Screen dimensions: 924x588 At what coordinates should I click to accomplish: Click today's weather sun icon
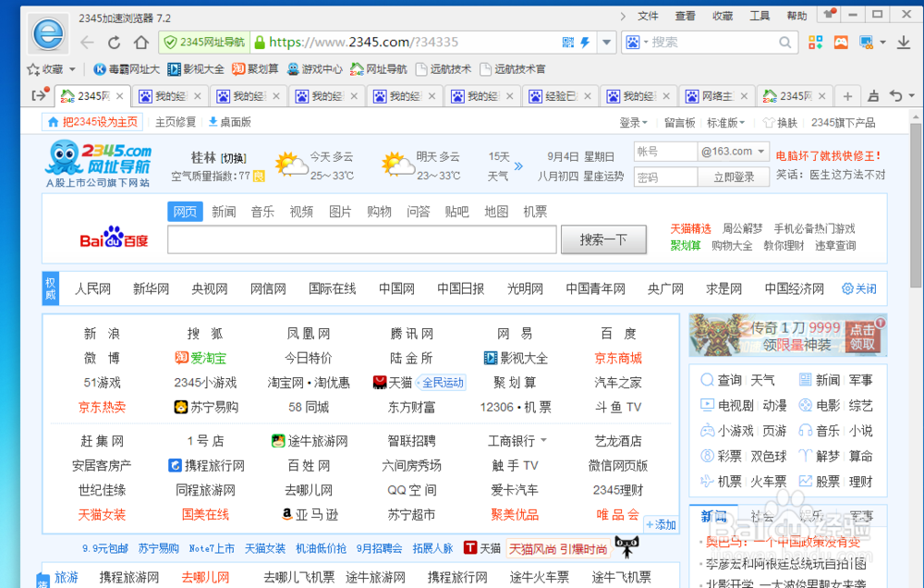pyautogui.click(x=291, y=165)
